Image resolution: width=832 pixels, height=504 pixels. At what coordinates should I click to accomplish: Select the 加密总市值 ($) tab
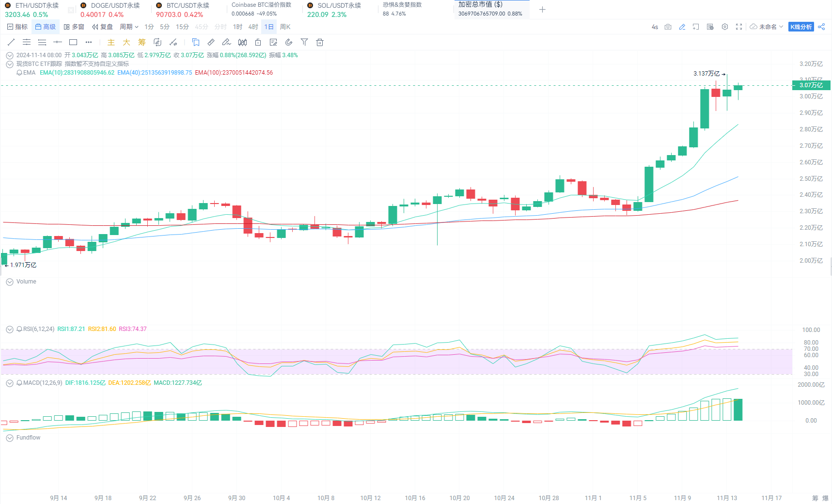491,9
